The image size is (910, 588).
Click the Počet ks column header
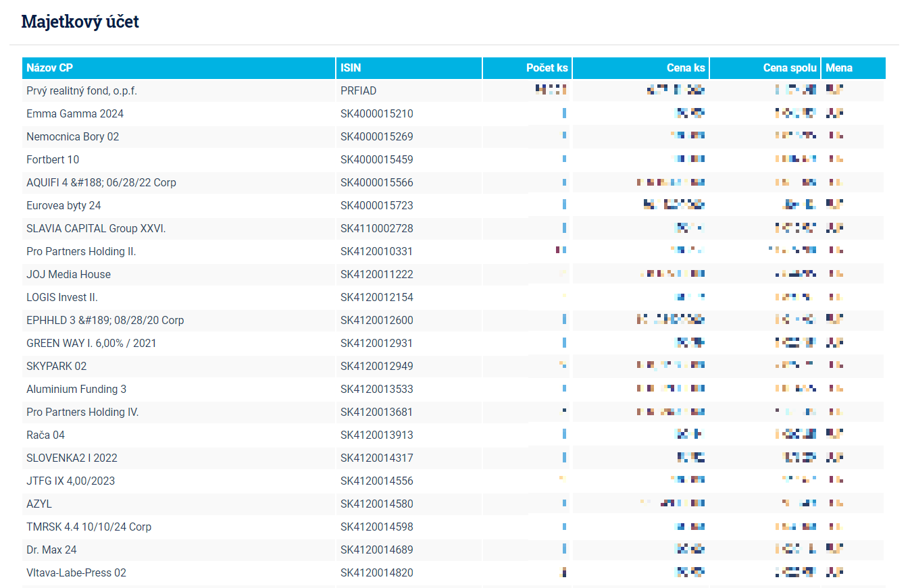point(528,68)
